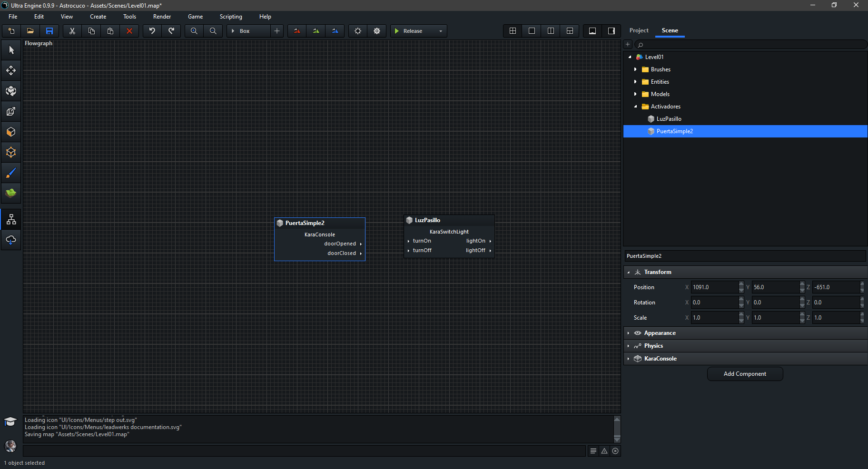Select LuzPasillo in the scene tree
Image resolution: width=868 pixels, height=469 pixels.
[x=669, y=119]
